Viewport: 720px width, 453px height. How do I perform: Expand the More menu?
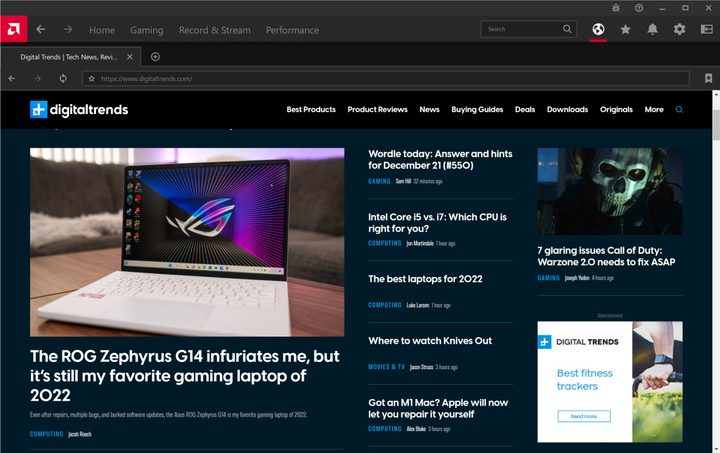(x=654, y=110)
